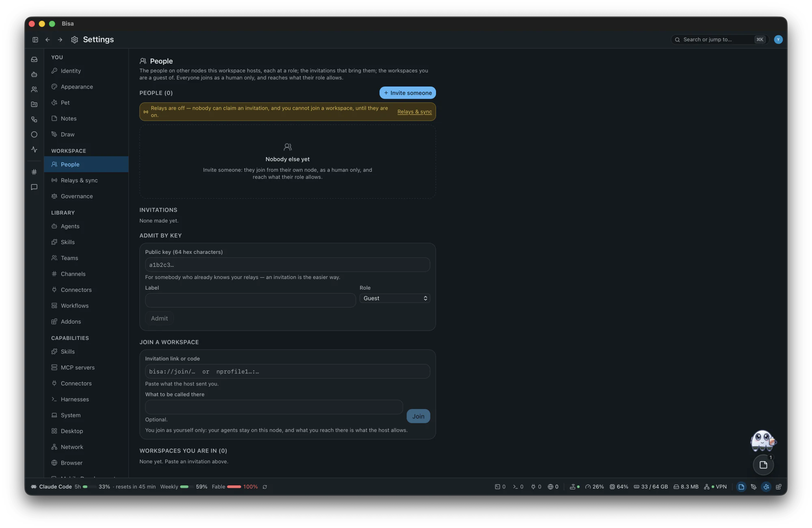Image resolution: width=812 pixels, height=528 pixels.
Task: Open the user avatar in top right
Action: point(778,39)
